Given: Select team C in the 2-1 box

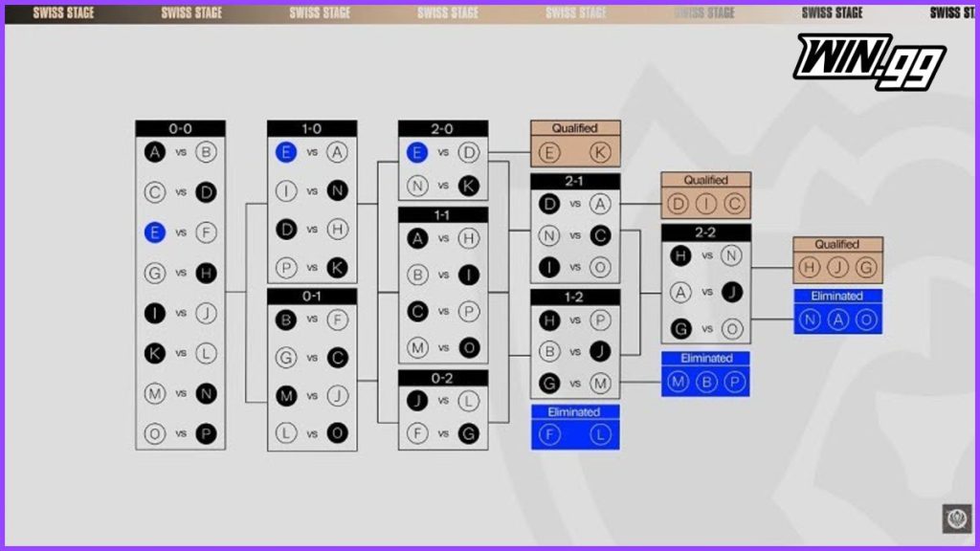Looking at the screenshot, I should (x=600, y=235).
